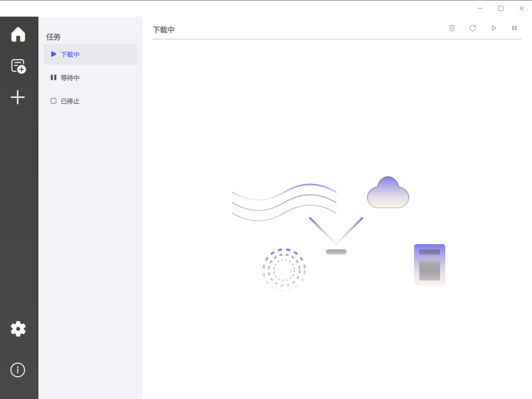The width and height of the screenshot is (532, 399).
Task: Click the cloud illustration in empty area
Action: [x=388, y=192]
